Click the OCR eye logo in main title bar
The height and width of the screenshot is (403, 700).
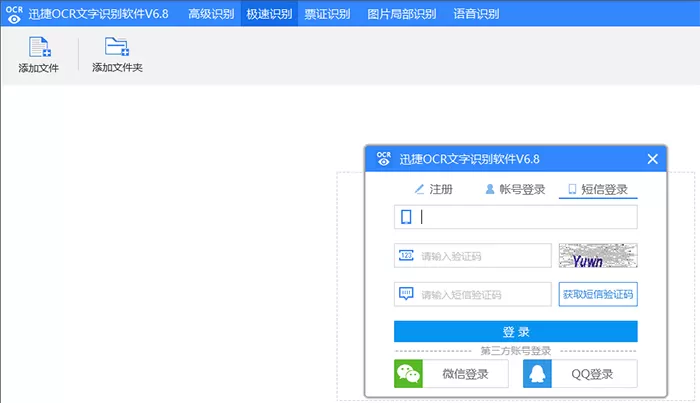pyautogui.click(x=14, y=14)
